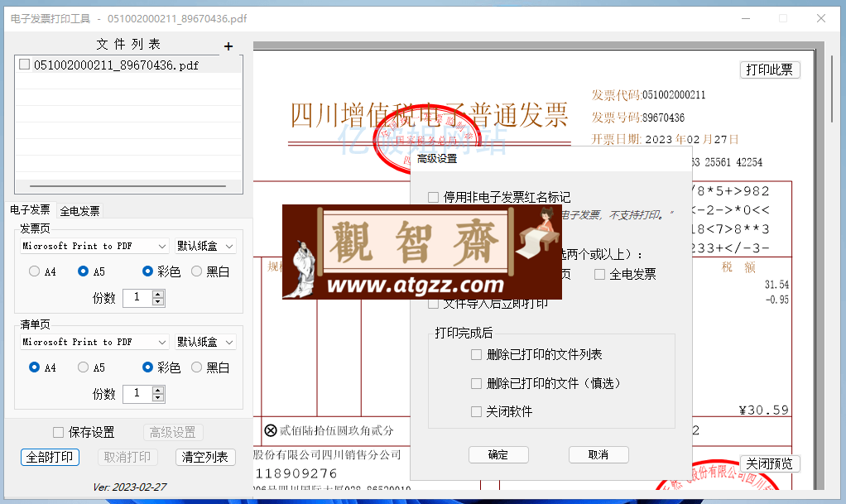Click the 发票页 份数 field

point(138,298)
